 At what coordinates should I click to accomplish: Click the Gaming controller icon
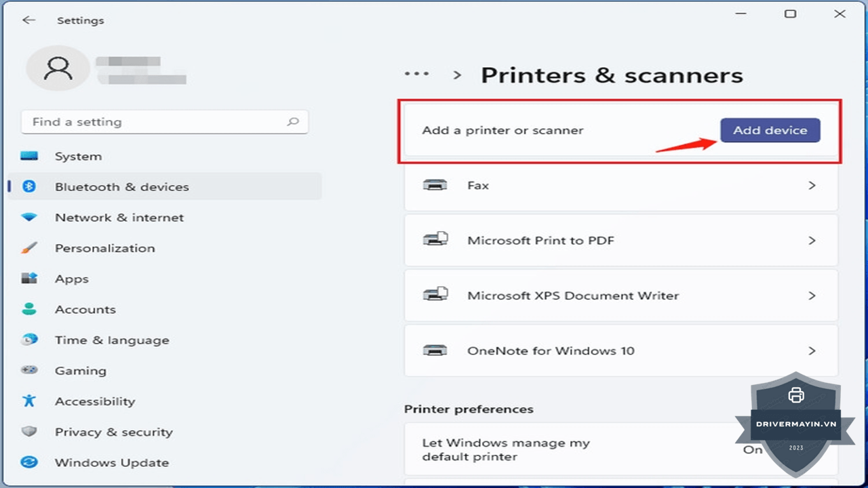pos(29,371)
